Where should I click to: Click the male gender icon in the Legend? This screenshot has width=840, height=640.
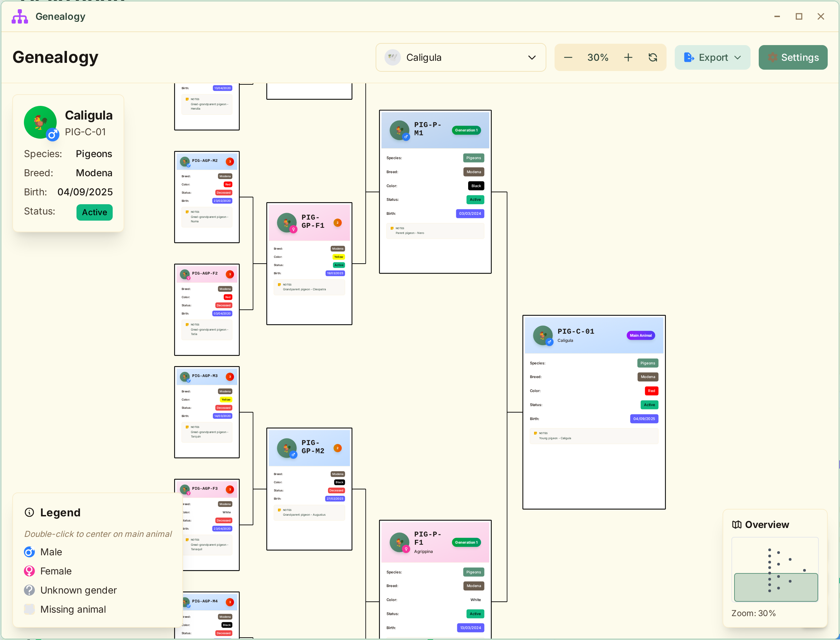click(29, 552)
